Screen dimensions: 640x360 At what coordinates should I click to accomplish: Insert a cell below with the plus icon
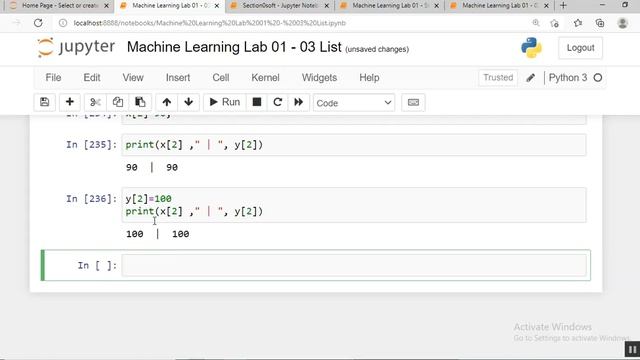(70, 102)
